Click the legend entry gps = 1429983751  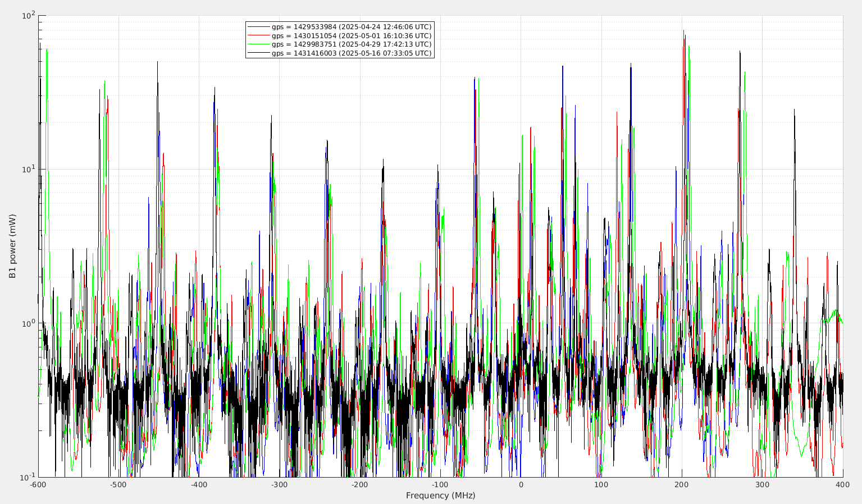click(x=352, y=44)
